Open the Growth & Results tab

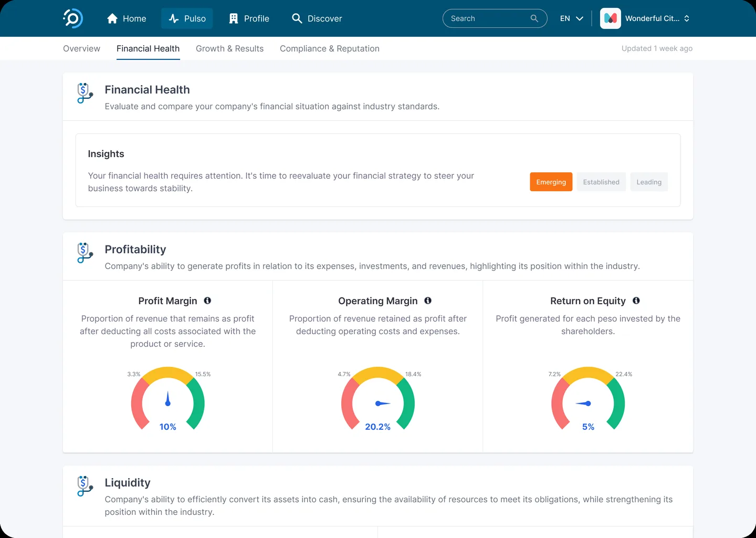point(229,48)
